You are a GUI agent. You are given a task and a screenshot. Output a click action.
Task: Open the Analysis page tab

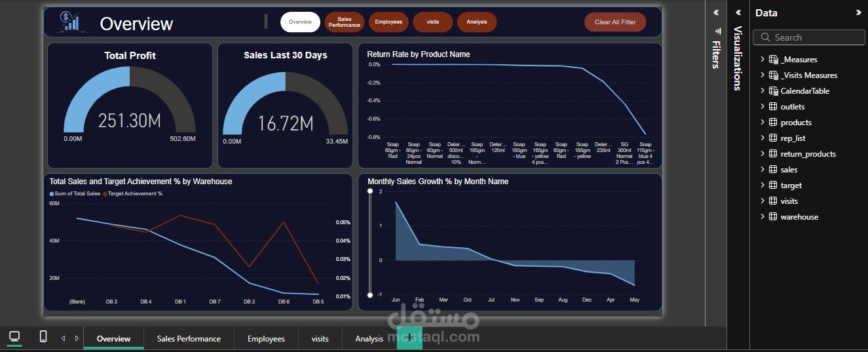[369, 338]
